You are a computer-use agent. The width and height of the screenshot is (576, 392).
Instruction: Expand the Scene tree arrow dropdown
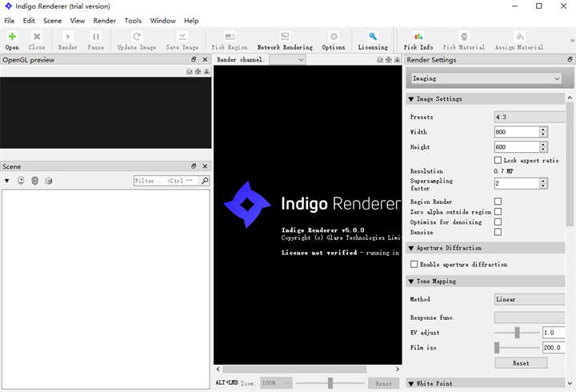coord(6,181)
